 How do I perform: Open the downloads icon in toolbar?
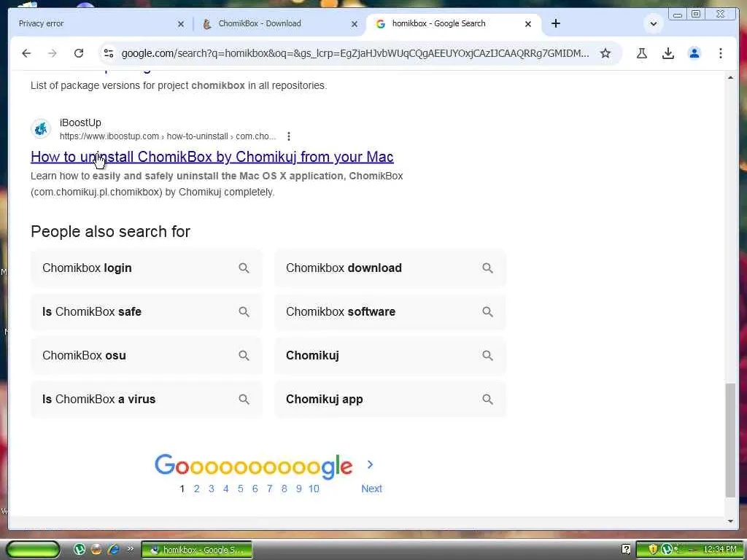click(x=668, y=53)
